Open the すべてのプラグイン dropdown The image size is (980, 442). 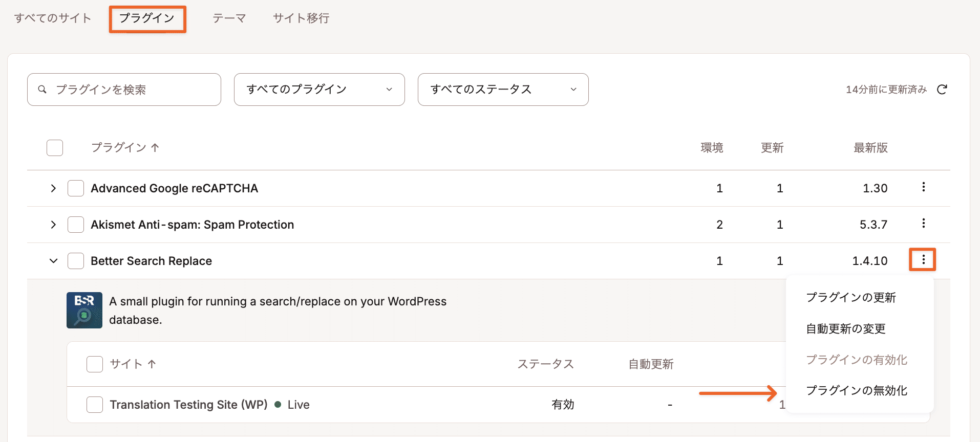tap(319, 90)
